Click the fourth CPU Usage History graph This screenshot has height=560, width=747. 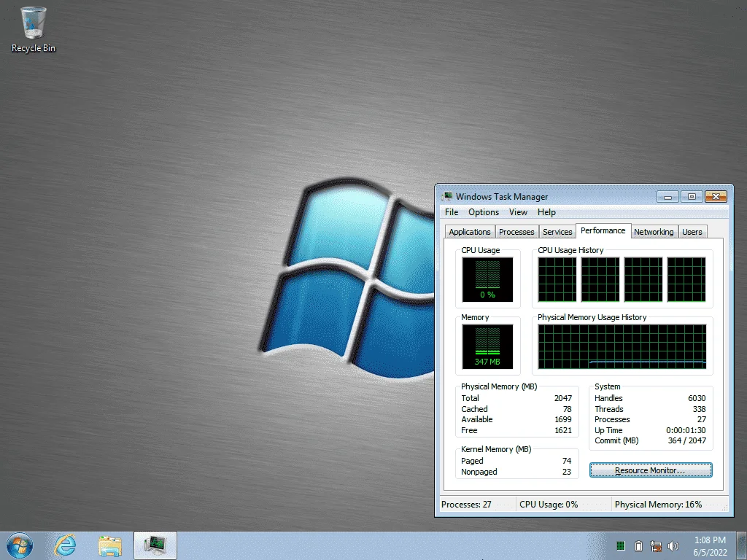point(686,279)
